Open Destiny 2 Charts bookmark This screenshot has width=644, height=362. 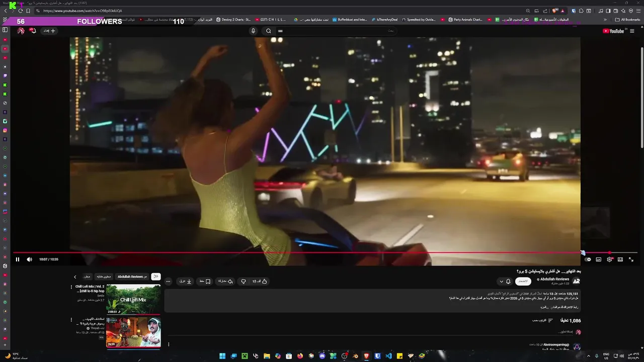tap(233, 20)
